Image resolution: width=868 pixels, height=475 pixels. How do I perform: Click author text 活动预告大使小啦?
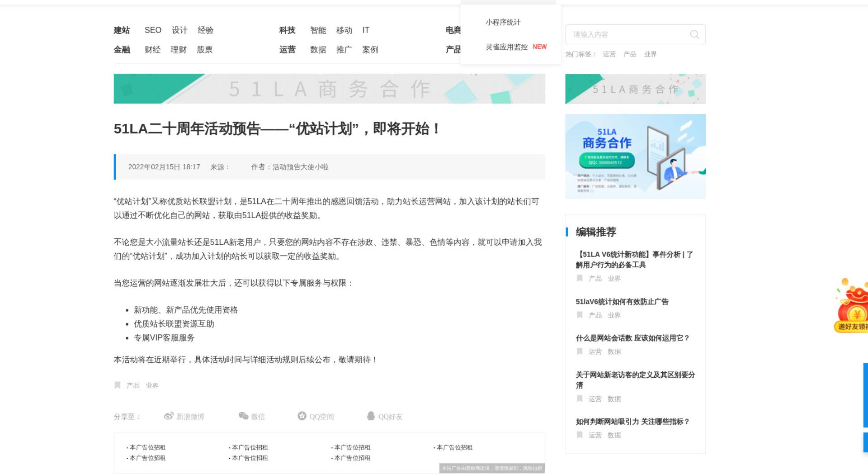(x=300, y=167)
